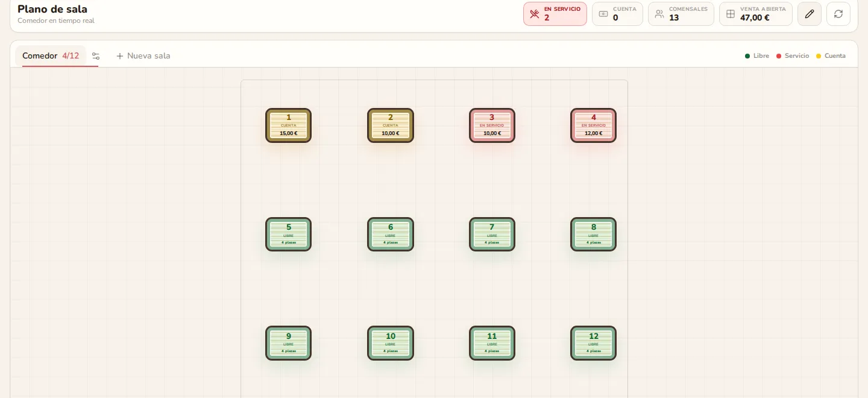This screenshot has width=868, height=398.
Task: Click the people icon in the Comensales counter
Action: 659,14
